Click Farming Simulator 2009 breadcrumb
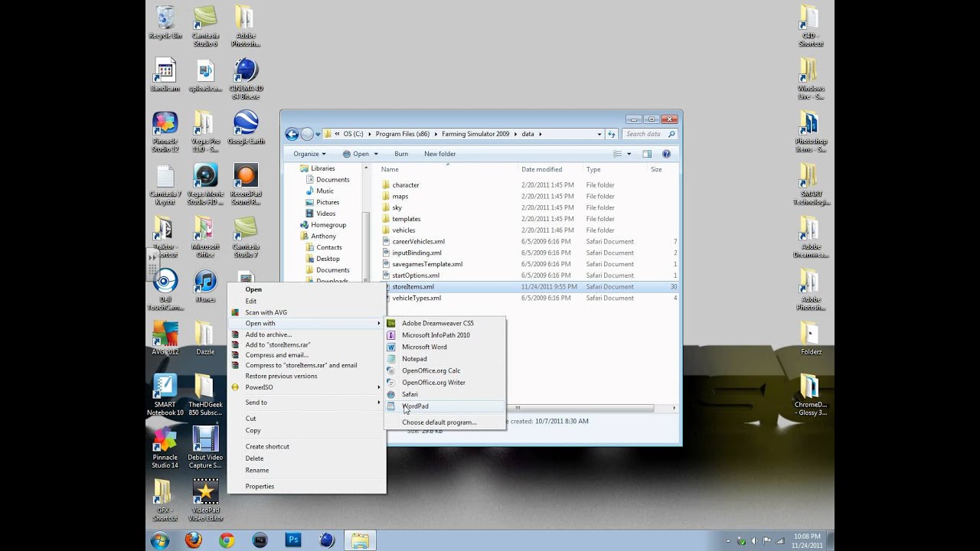 (x=475, y=134)
